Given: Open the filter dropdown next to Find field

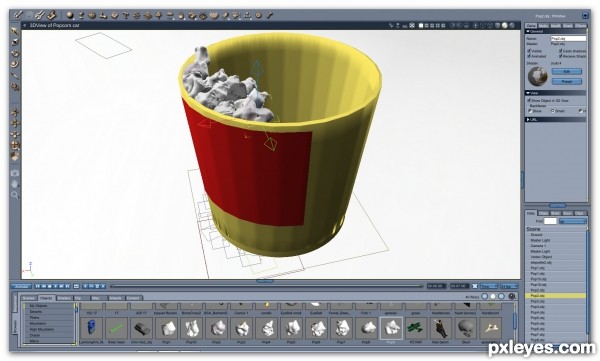Looking at the screenshot, I should pyautogui.click(x=572, y=221).
